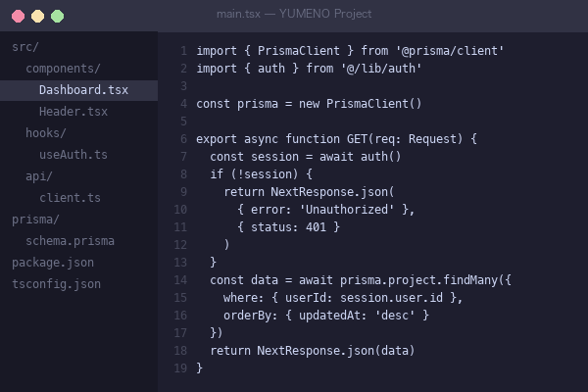
Task: Click the yellow minimize window button
Action: (37, 16)
